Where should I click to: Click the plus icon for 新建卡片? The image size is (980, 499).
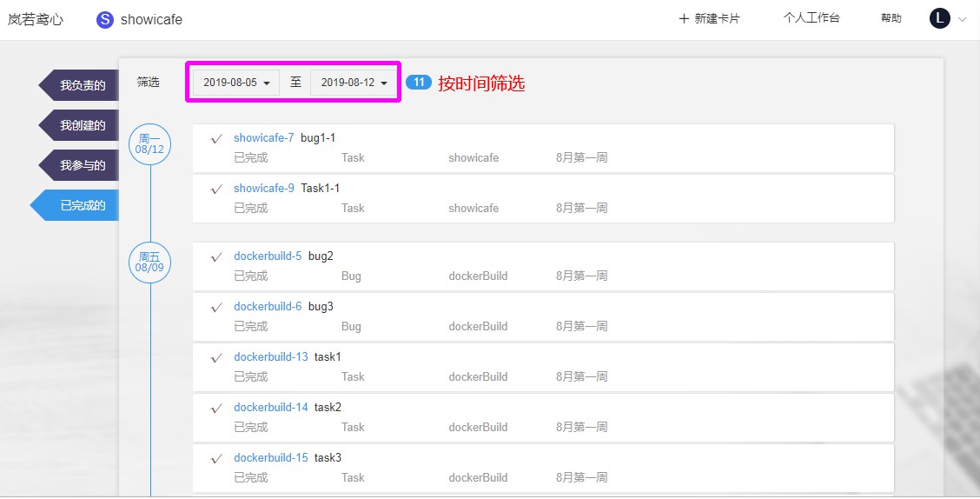coord(684,19)
